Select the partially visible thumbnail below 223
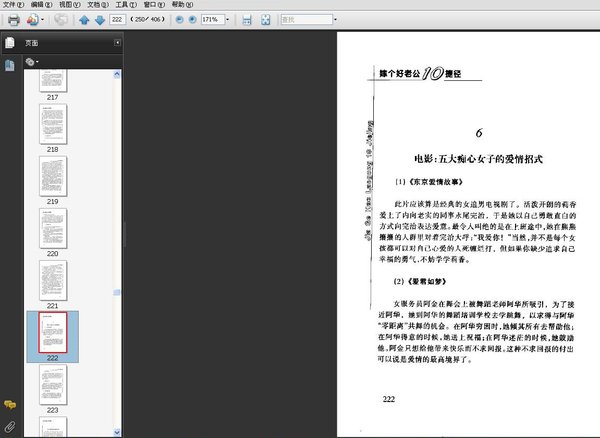Viewport: 600px width, 438px height. [x=53, y=427]
